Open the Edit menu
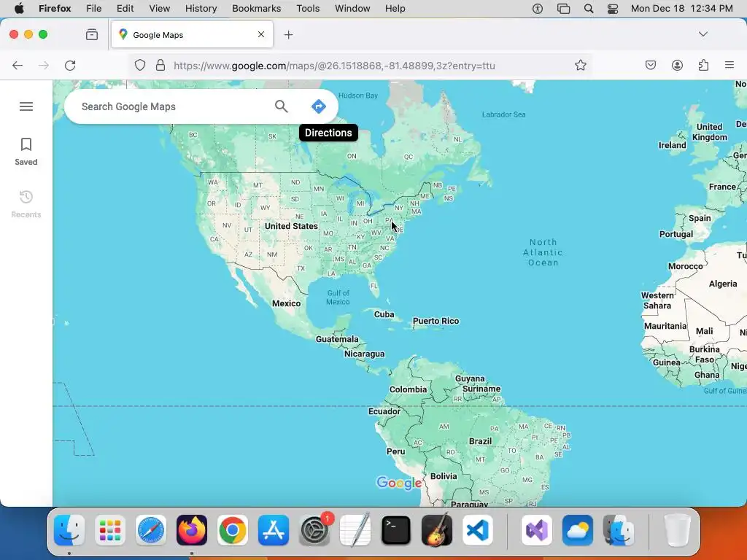The height and width of the screenshot is (560, 747). (125, 9)
